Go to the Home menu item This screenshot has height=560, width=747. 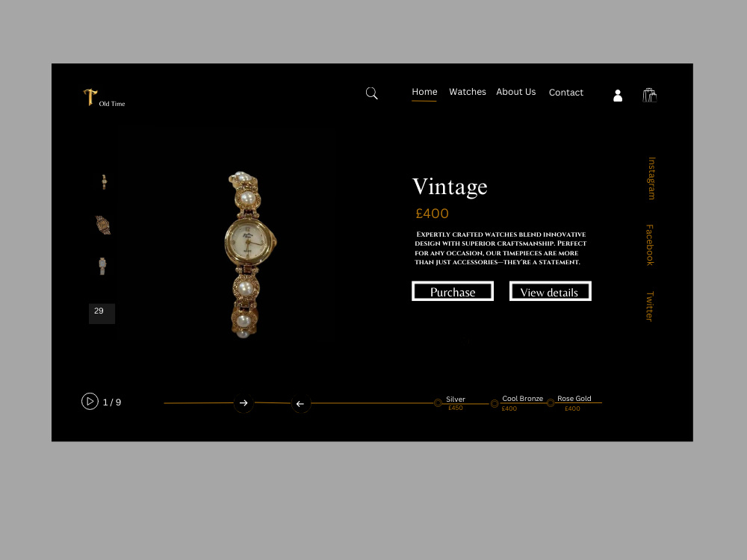(424, 92)
